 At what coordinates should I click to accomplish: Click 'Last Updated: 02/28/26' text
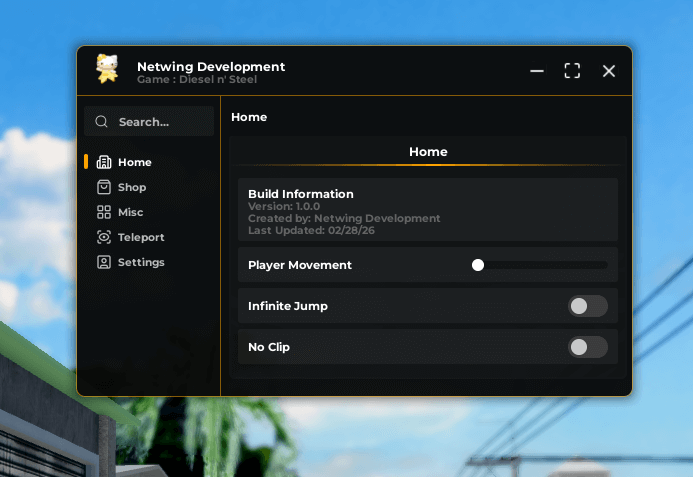pyautogui.click(x=311, y=230)
